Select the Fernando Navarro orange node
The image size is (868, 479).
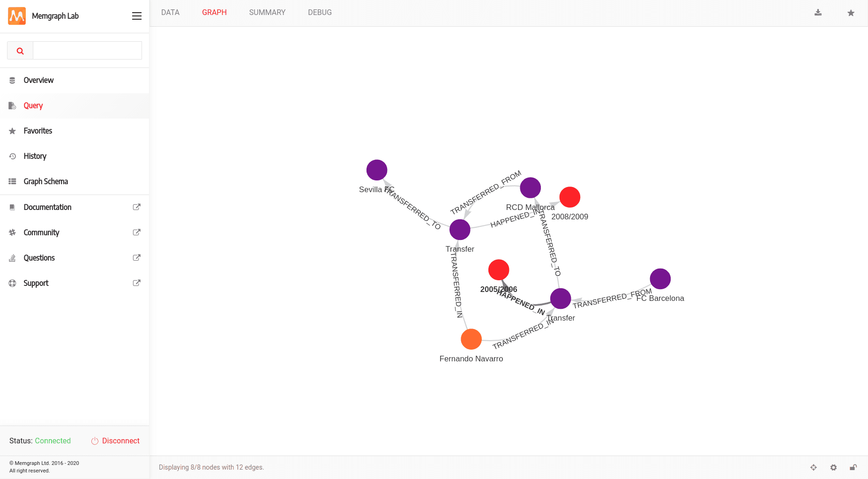[x=471, y=339]
